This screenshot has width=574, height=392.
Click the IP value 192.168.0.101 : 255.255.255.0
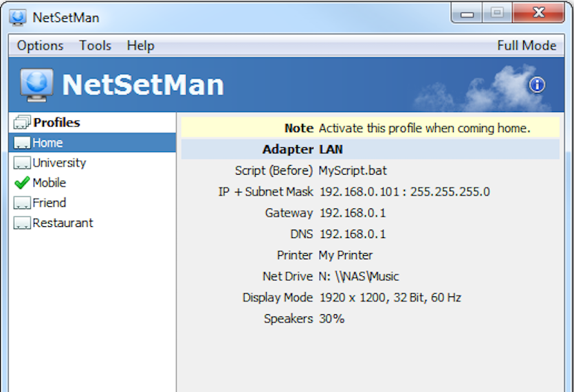pos(404,192)
